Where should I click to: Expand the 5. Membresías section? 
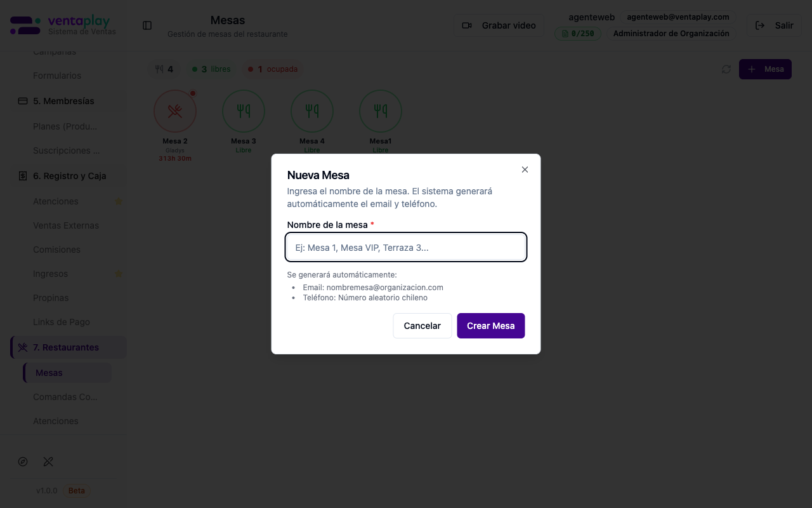point(64,100)
